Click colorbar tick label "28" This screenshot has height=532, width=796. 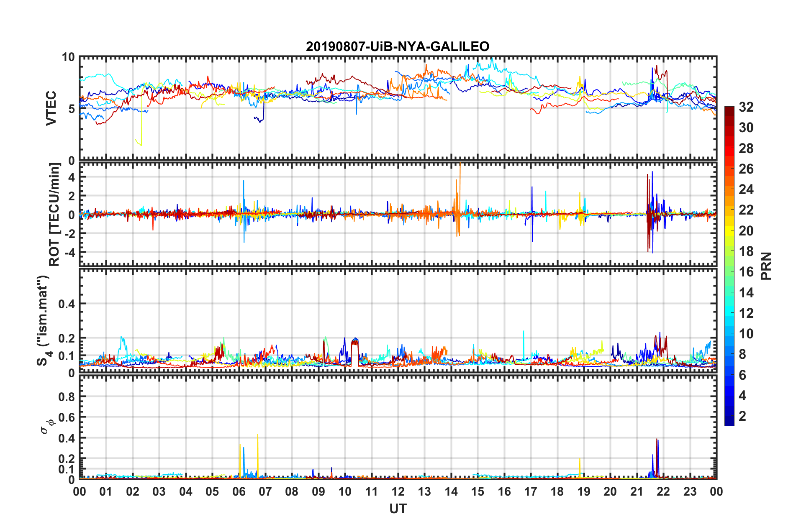tap(746, 148)
